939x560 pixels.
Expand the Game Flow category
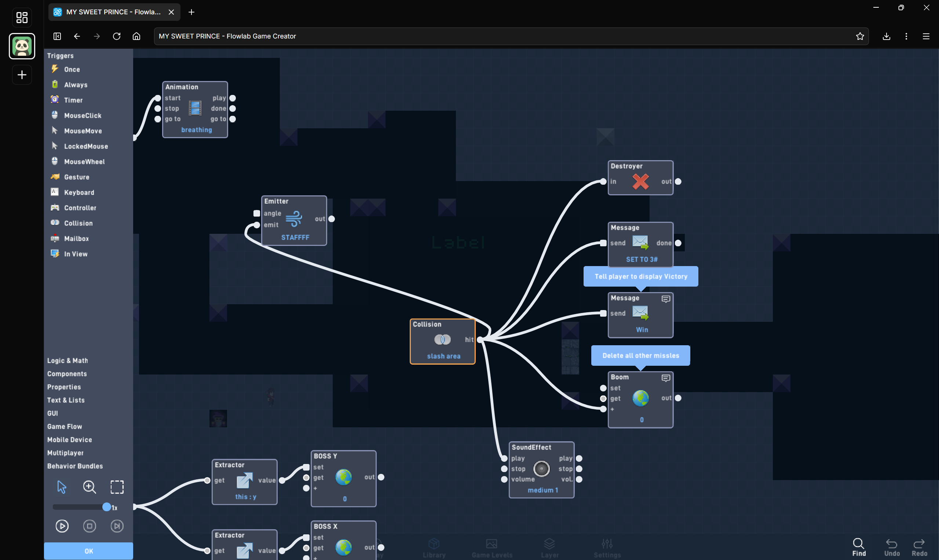[x=65, y=427]
